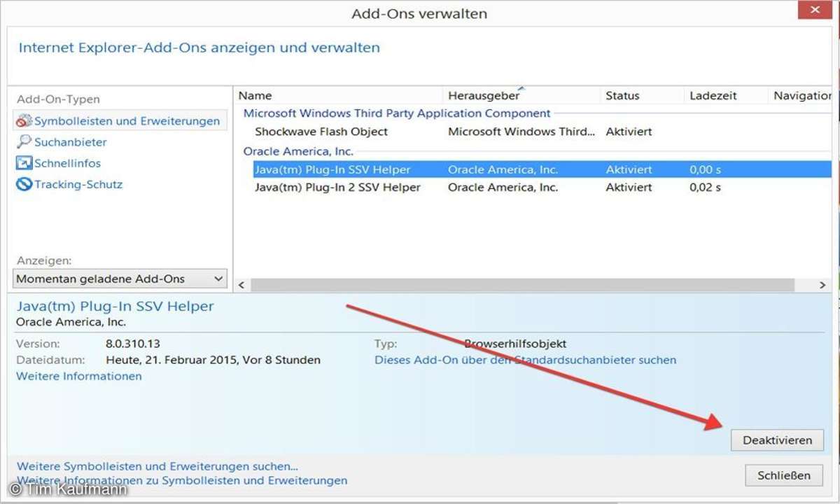Click the add-on list's right scroll arrow
The width and height of the screenshot is (840, 504).
pos(822,285)
